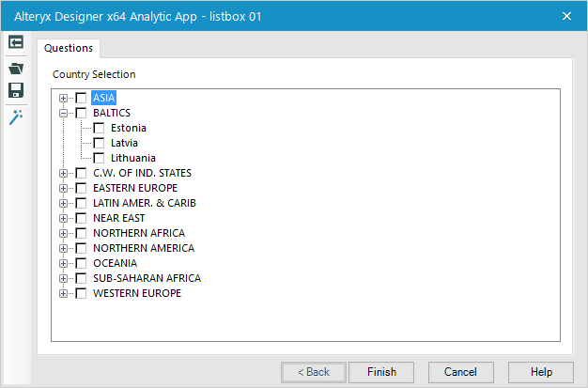Image resolution: width=588 pixels, height=388 pixels.
Task: Expand the NEAR EAST tree node
Action: 64,218
